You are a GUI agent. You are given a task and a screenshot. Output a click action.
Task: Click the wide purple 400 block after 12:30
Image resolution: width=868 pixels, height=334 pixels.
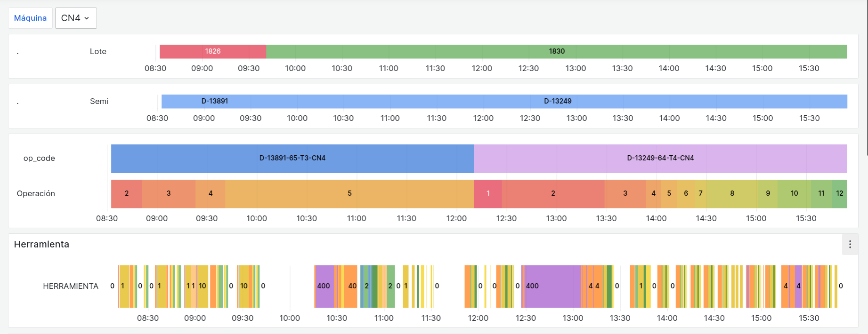pos(552,286)
